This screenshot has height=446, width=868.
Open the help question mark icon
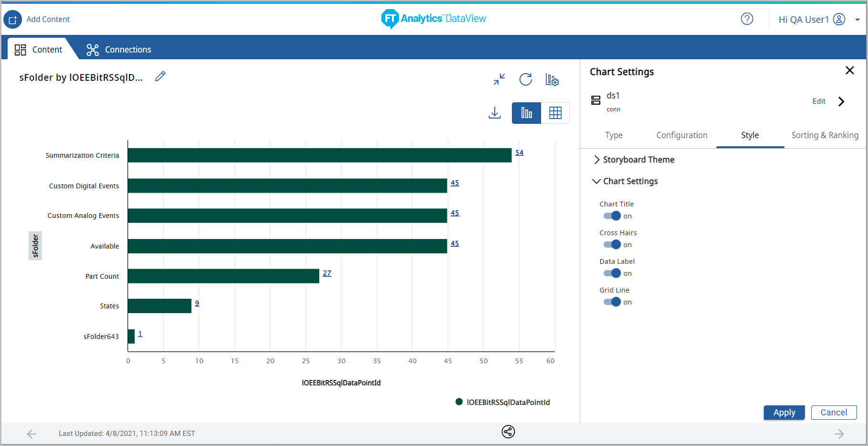(747, 19)
